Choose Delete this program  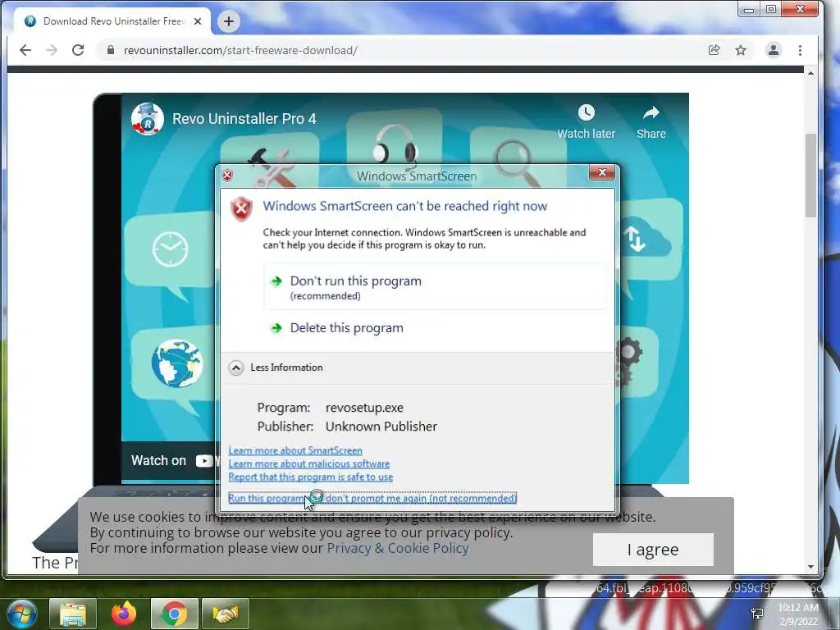(x=434, y=328)
